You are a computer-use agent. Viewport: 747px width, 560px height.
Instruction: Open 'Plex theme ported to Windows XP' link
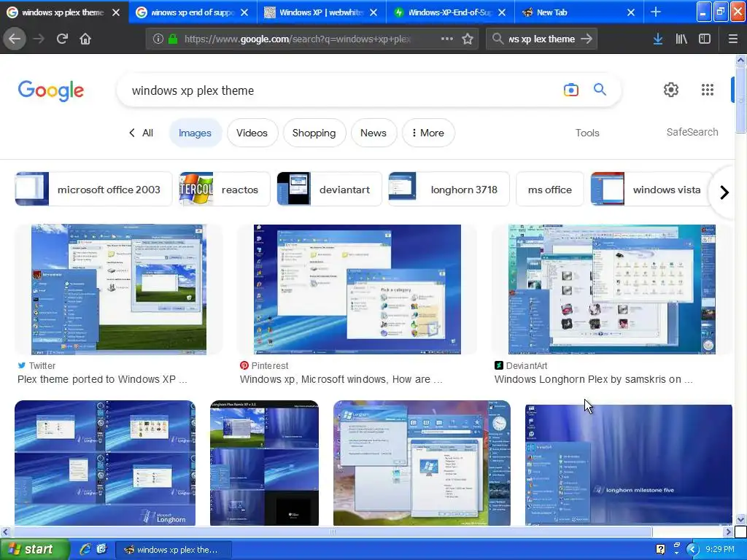coord(102,379)
